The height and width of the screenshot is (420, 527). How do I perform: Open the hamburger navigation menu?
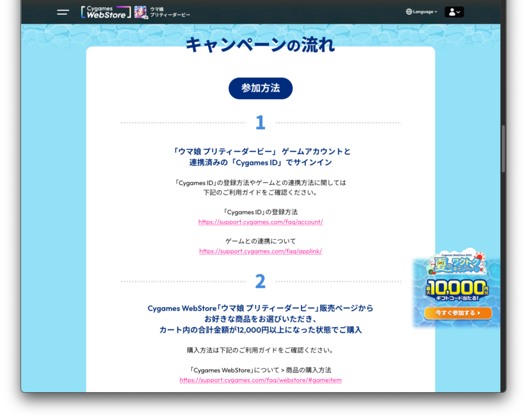63,12
